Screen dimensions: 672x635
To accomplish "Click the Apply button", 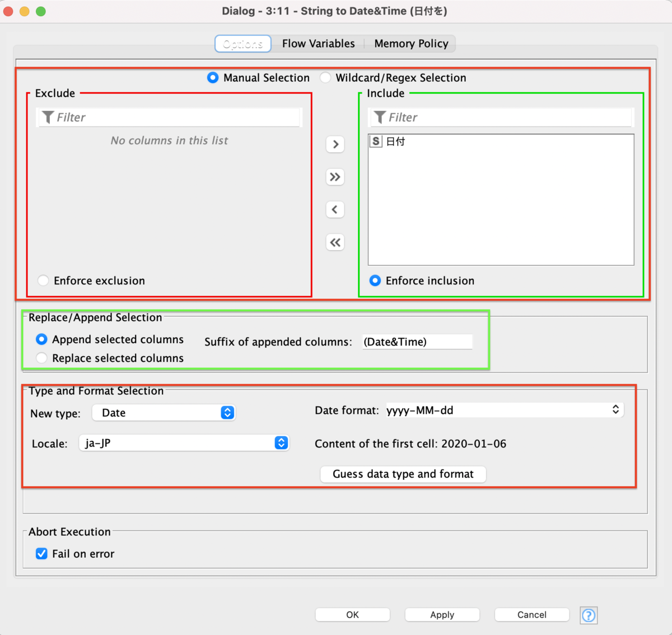I will point(442,615).
